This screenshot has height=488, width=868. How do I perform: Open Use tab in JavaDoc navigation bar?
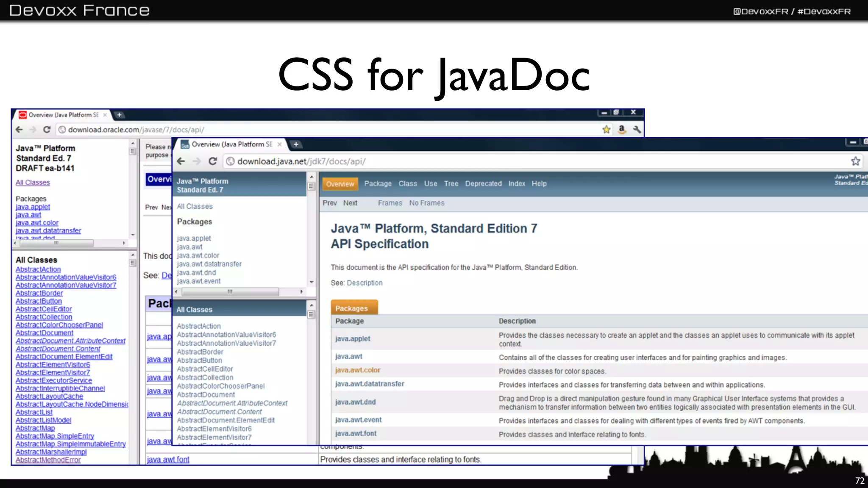pos(431,183)
